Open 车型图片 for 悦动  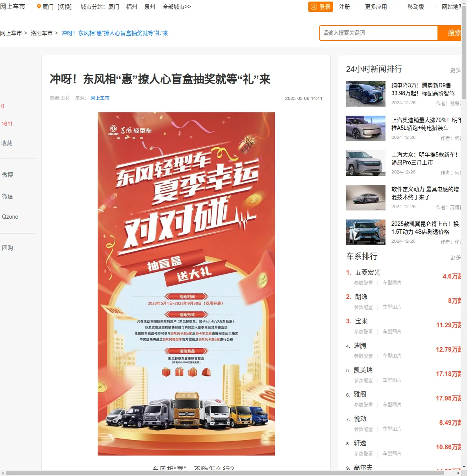click(392, 429)
